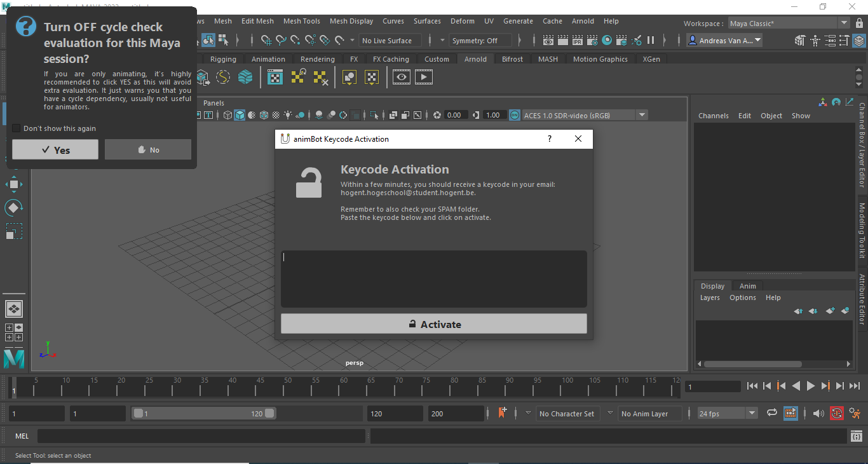Click the range slider left handle
Screen dimensions: 868x464
point(138,413)
